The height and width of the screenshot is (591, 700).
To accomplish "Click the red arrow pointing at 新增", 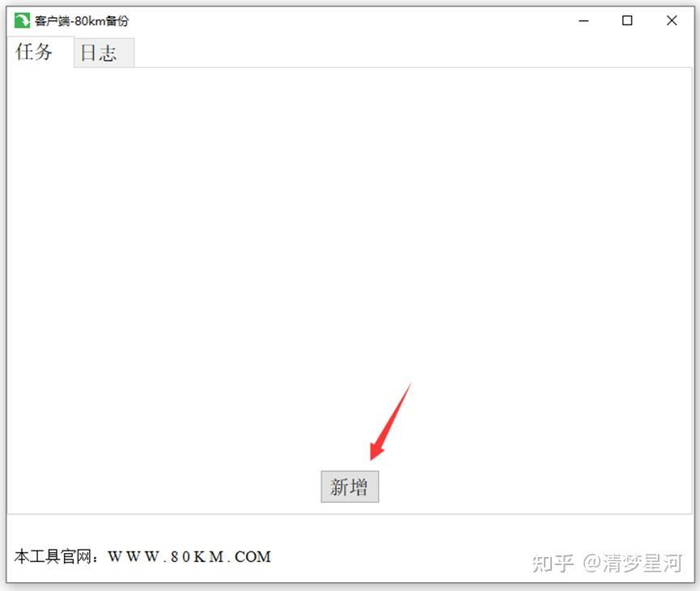I will (390, 422).
